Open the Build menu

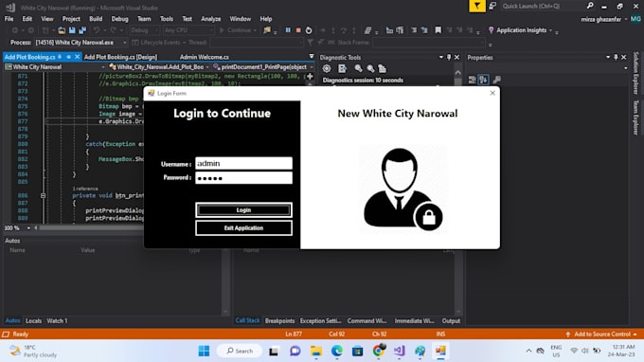pyautogui.click(x=96, y=19)
